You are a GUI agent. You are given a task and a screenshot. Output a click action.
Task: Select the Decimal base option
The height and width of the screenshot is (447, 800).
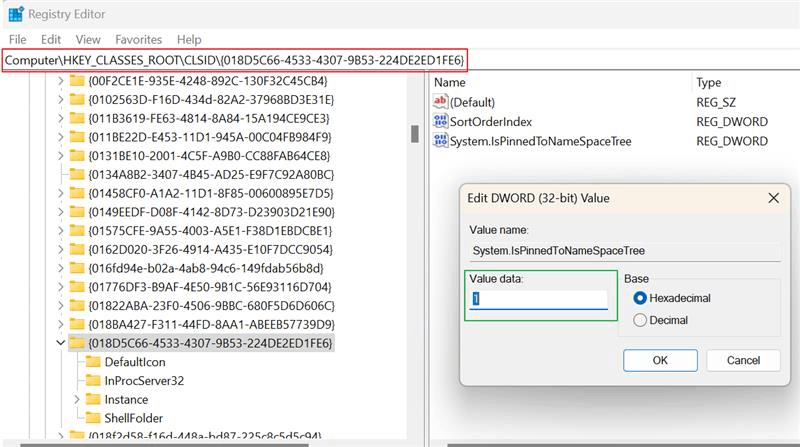[640, 320]
